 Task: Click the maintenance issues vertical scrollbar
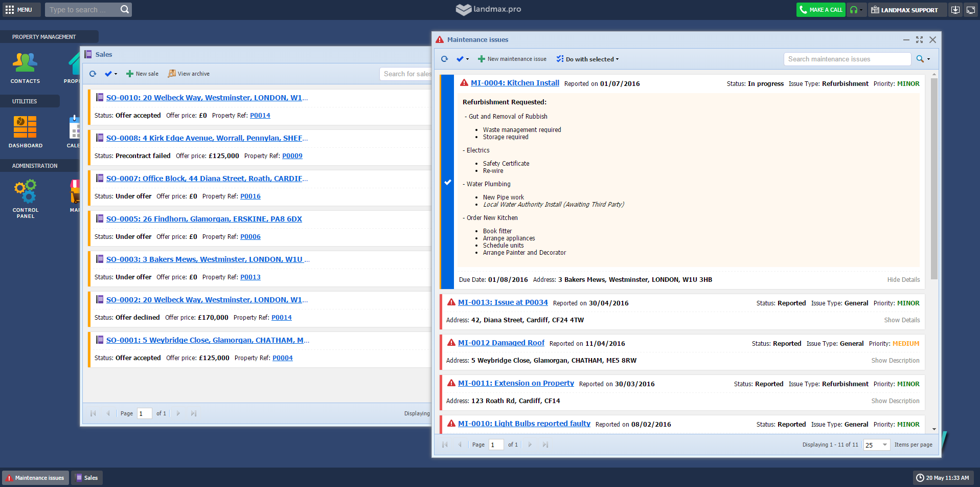point(934,179)
